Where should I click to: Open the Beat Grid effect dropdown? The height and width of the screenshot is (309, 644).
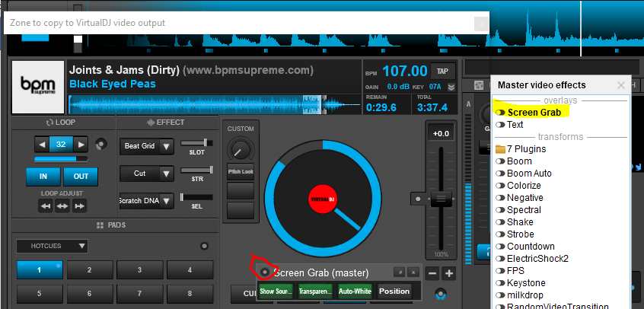(x=167, y=146)
